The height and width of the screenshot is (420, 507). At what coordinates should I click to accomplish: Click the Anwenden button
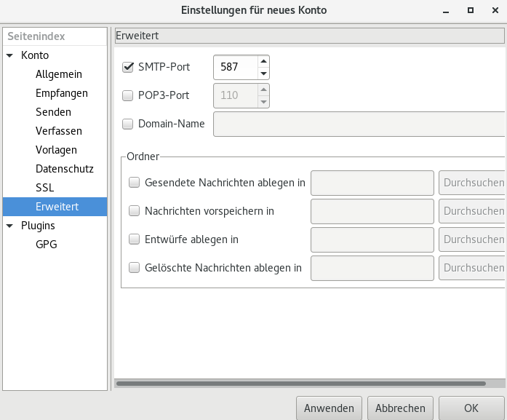coord(329,408)
